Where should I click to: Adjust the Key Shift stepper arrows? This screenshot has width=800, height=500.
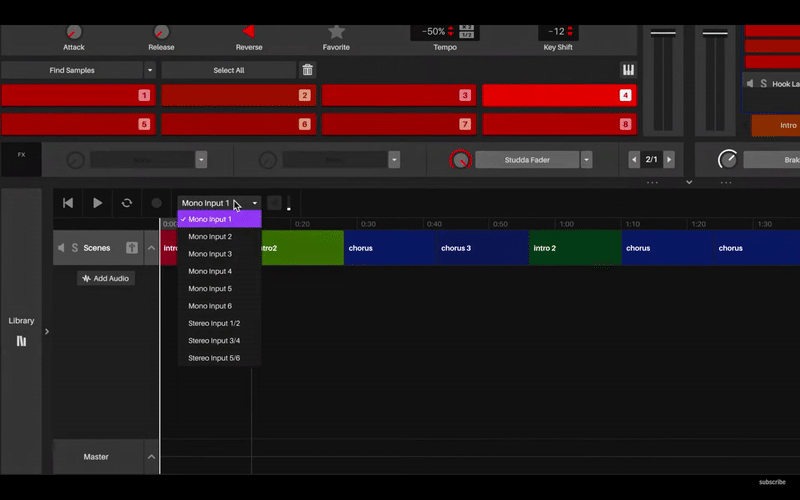(x=570, y=32)
